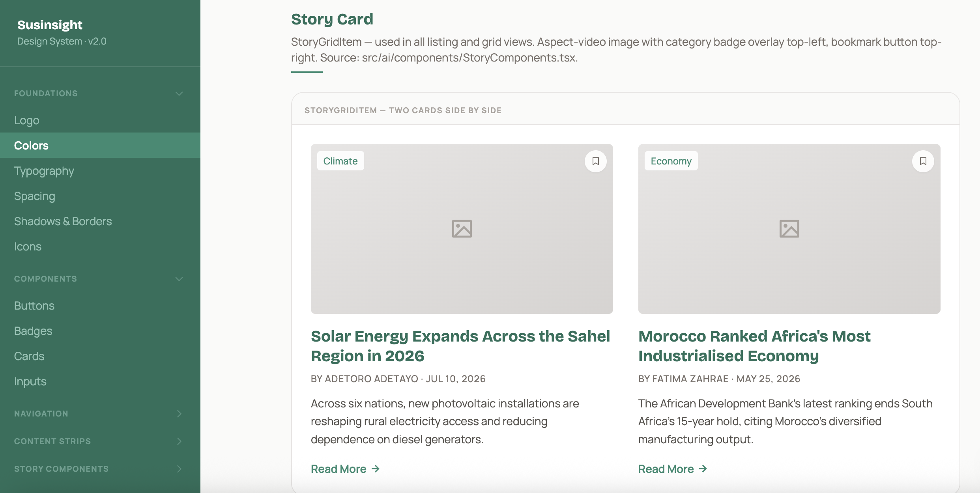
Task: Go to Typography in sidebar
Action: point(100,171)
